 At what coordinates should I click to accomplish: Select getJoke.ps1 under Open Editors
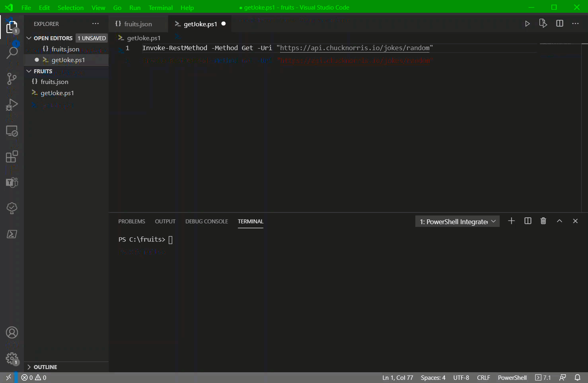tap(66, 60)
